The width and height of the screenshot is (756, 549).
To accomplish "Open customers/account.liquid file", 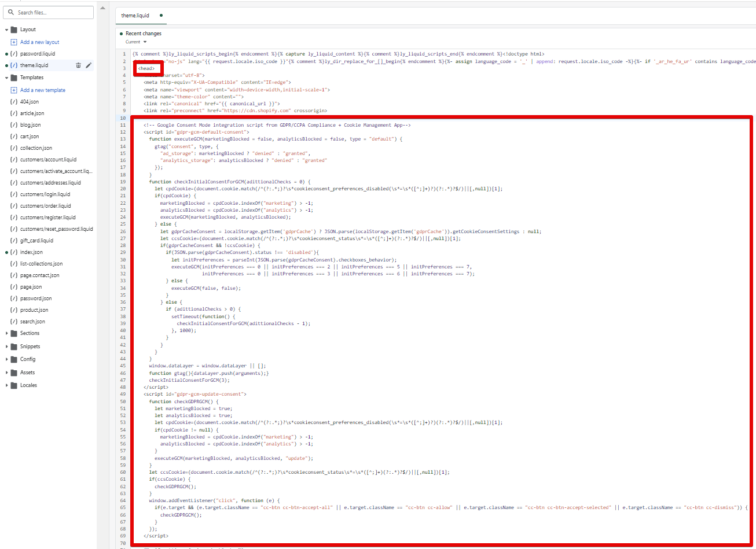I will pyautogui.click(x=48, y=160).
